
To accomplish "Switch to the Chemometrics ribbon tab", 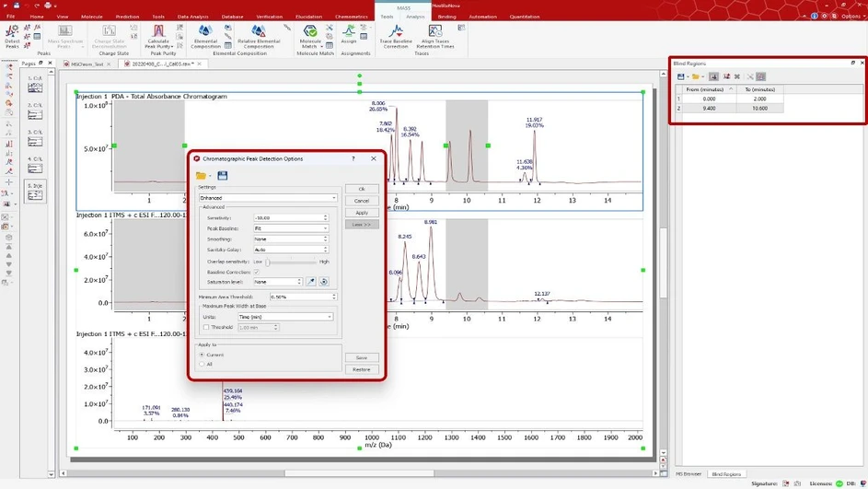I will (x=351, y=17).
